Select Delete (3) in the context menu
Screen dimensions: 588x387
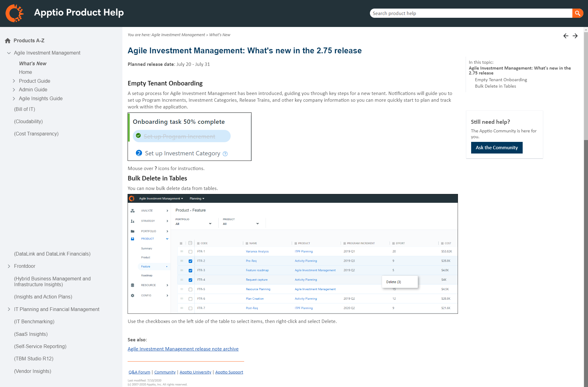tap(394, 282)
